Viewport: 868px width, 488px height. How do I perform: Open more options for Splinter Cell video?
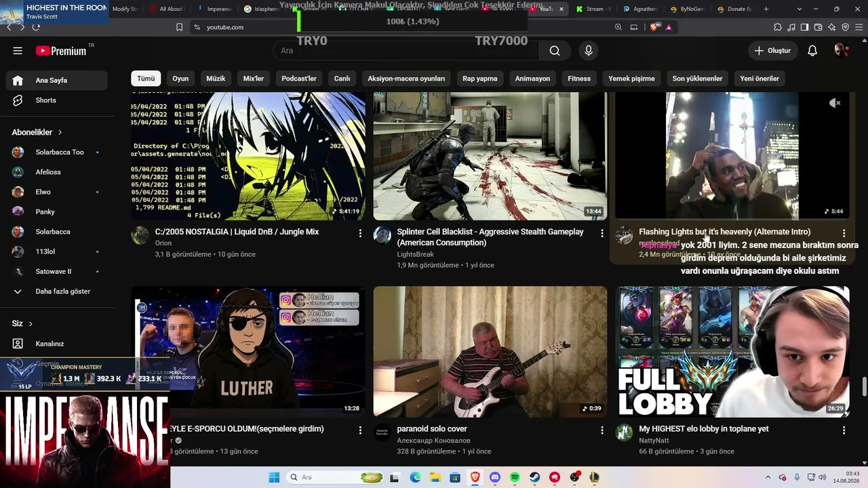point(601,233)
